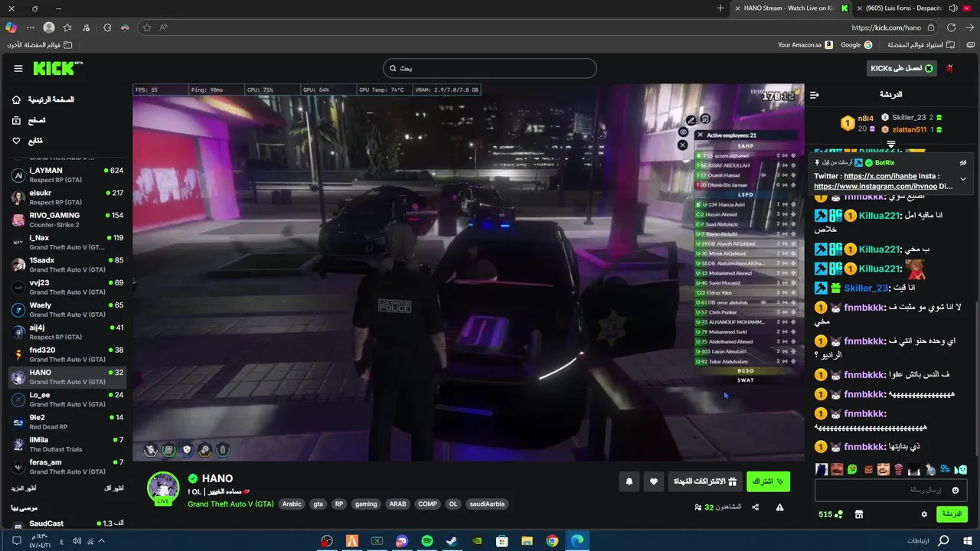Open i_Nax channel in sidebar
Image resolution: width=980 pixels, height=551 pixels.
(66, 242)
